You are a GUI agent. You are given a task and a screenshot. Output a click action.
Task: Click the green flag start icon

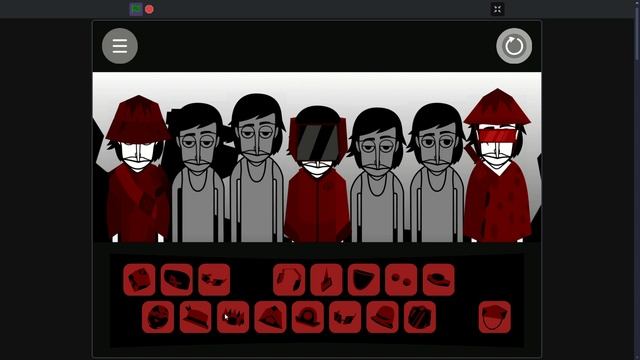point(136,9)
